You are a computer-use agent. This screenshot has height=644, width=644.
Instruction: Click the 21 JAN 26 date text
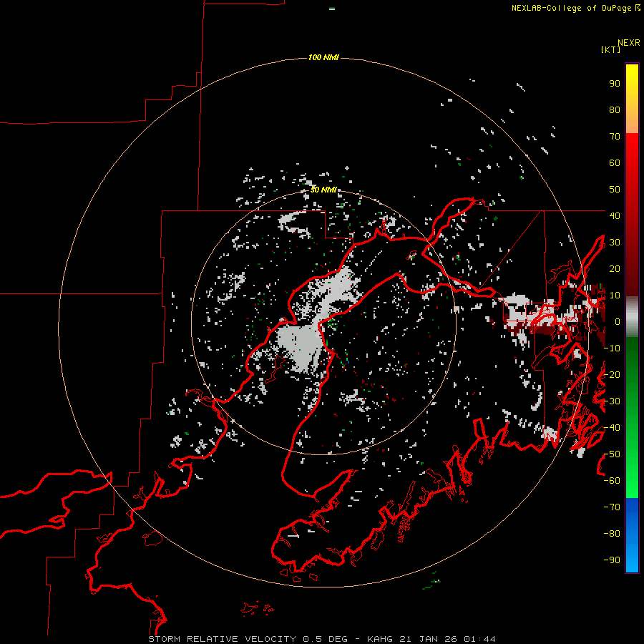click(428, 639)
